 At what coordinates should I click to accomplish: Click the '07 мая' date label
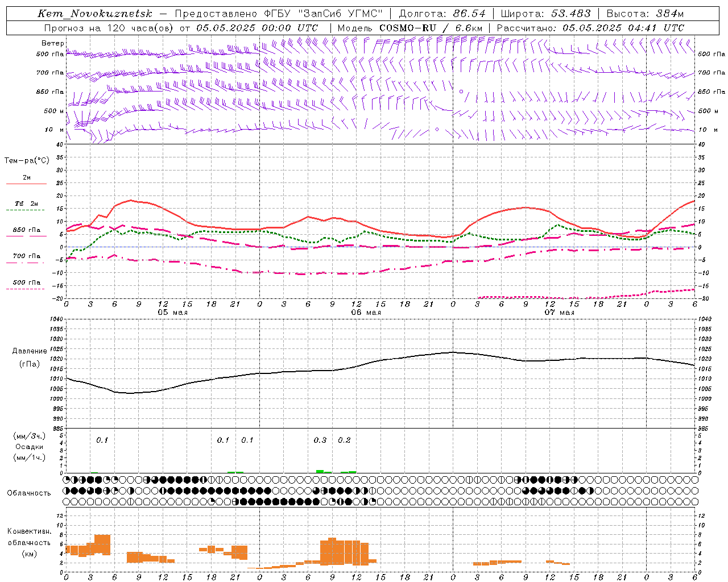pos(560,313)
